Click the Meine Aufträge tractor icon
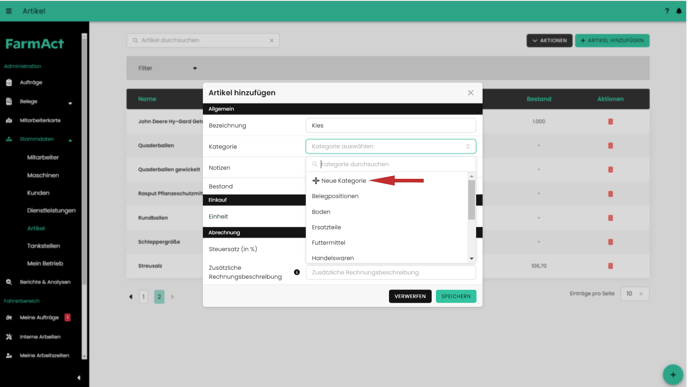 coord(9,318)
